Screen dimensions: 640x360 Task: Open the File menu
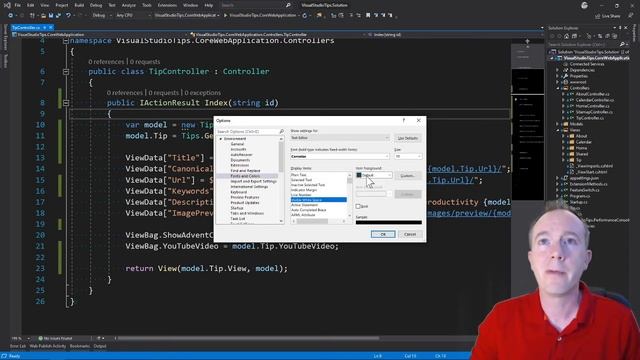18,5
